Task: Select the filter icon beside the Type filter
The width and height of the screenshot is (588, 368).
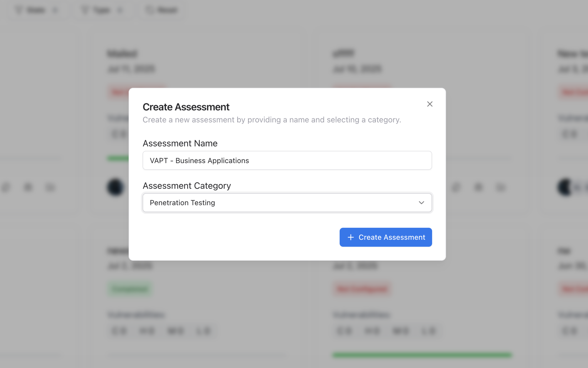Action: [x=85, y=10]
